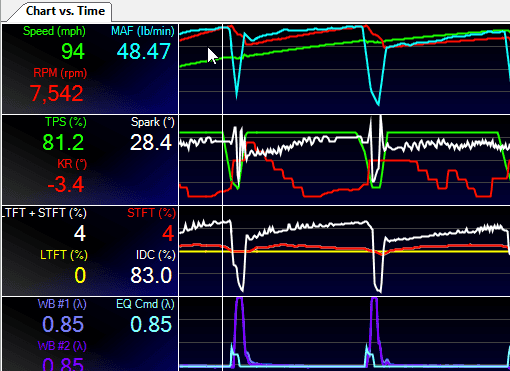
Task: Click the knock retard value -3.4
Action: (66, 184)
